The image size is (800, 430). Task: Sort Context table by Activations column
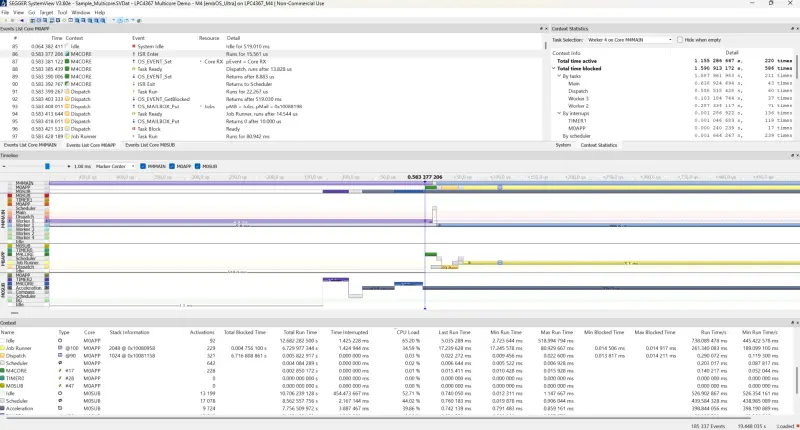click(x=203, y=333)
